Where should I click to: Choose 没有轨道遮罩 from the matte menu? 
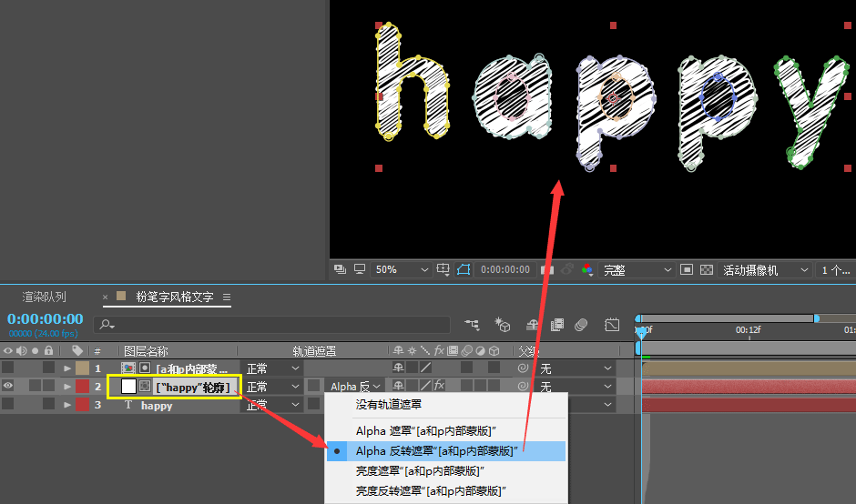point(389,405)
